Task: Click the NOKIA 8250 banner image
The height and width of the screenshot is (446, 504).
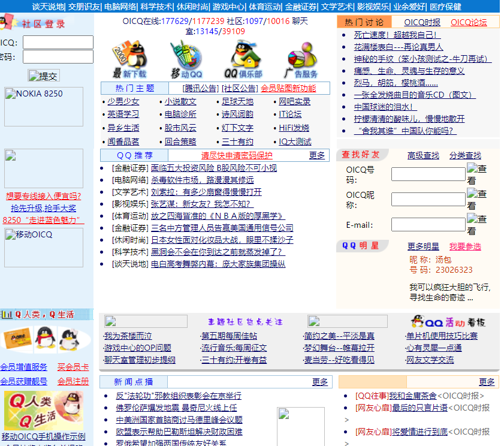Action: tap(44, 107)
